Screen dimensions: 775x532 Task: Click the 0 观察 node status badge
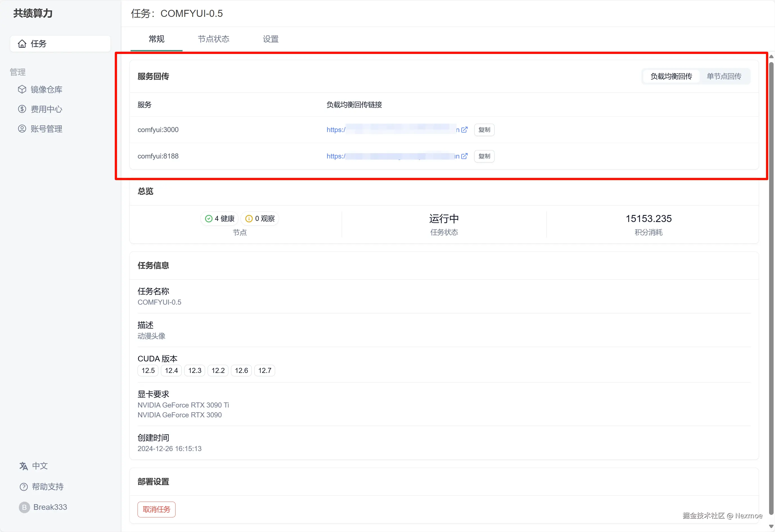[x=260, y=219]
